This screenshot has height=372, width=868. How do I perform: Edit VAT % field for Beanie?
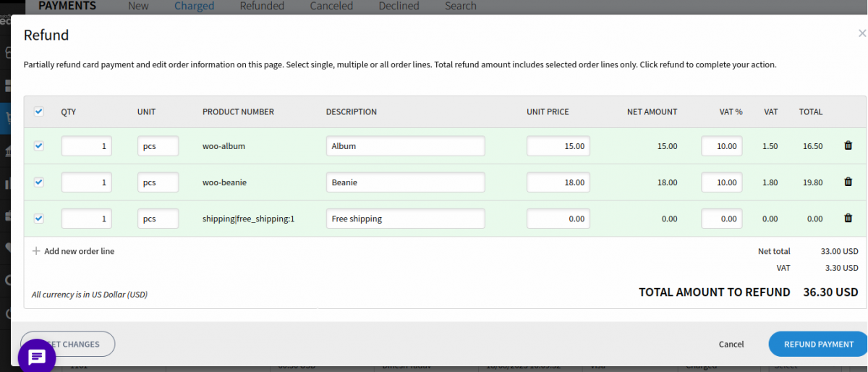pyautogui.click(x=722, y=182)
